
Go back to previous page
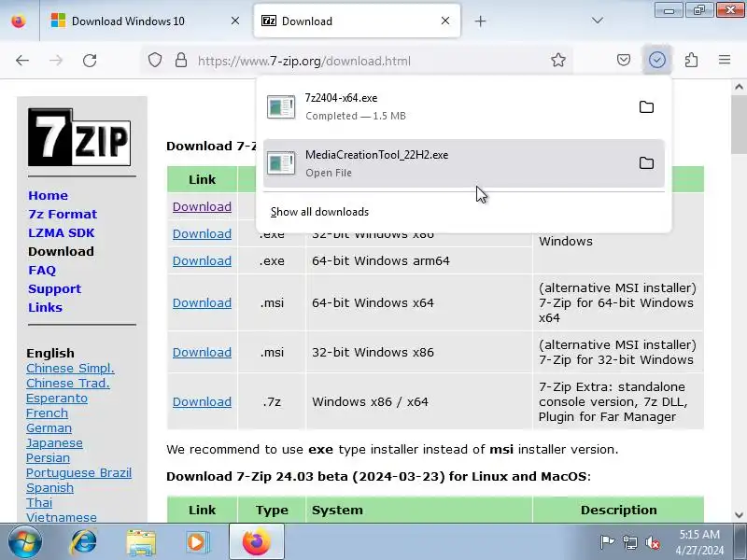point(22,61)
